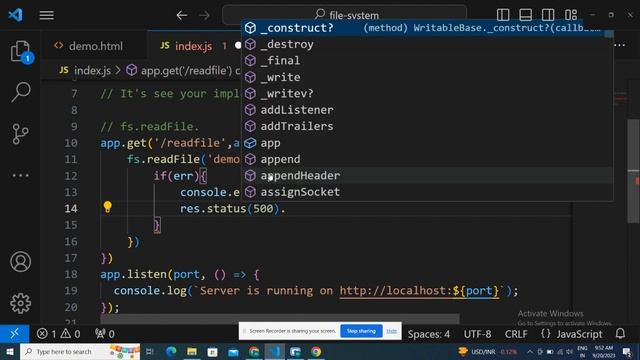This screenshot has height=360, width=640.
Task: Open Google Chrome at the taskbar end
Action: tap(316, 351)
